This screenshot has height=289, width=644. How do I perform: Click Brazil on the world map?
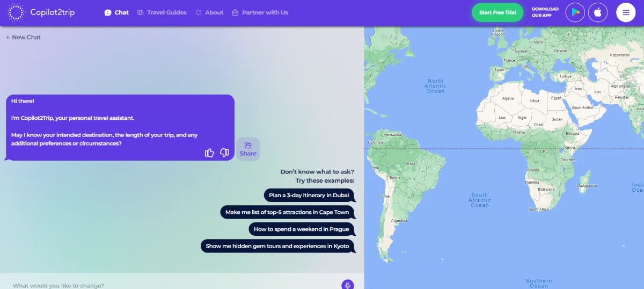coord(411,163)
